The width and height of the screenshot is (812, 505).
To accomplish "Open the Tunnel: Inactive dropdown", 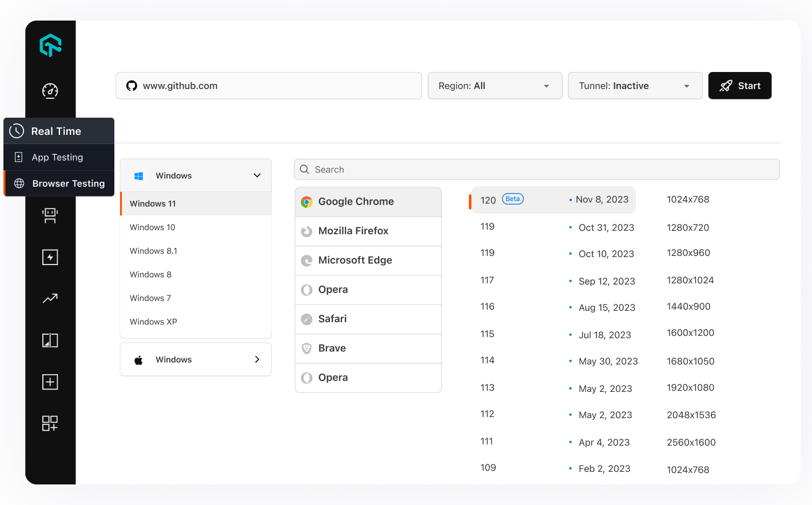I will click(x=635, y=86).
